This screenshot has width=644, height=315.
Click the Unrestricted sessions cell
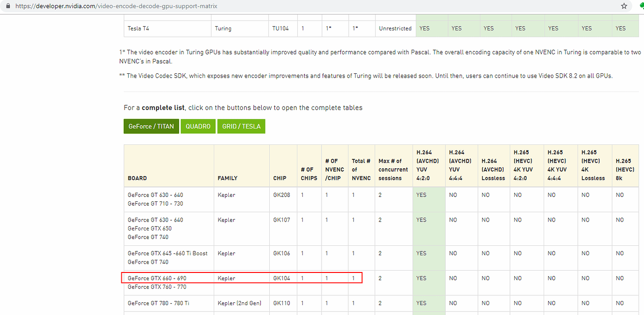click(x=395, y=29)
